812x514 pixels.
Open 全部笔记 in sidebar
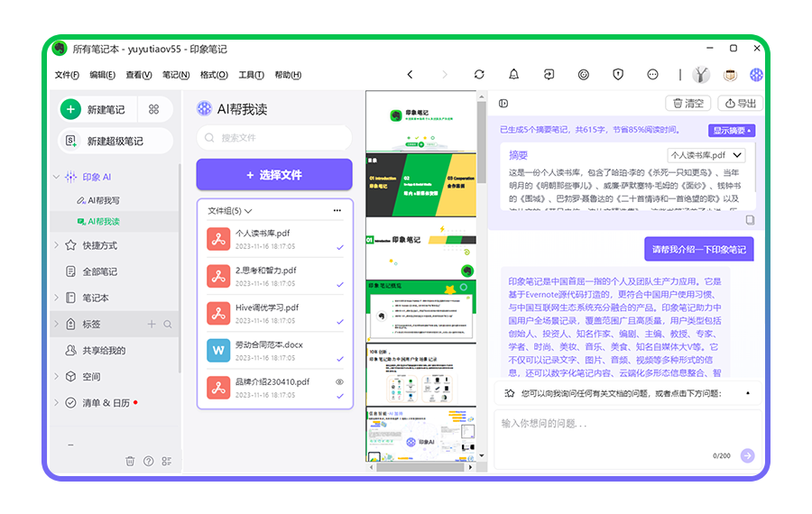pos(100,271)
